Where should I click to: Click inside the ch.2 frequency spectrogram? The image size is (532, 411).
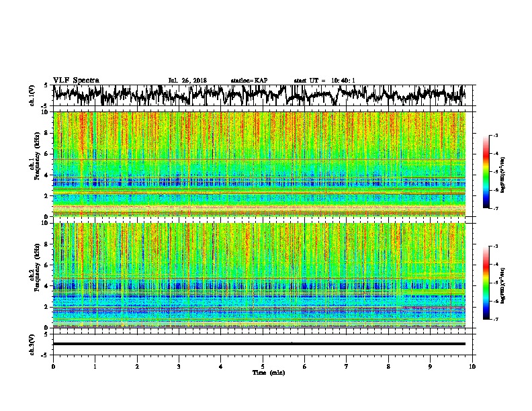tap(259, 275)
